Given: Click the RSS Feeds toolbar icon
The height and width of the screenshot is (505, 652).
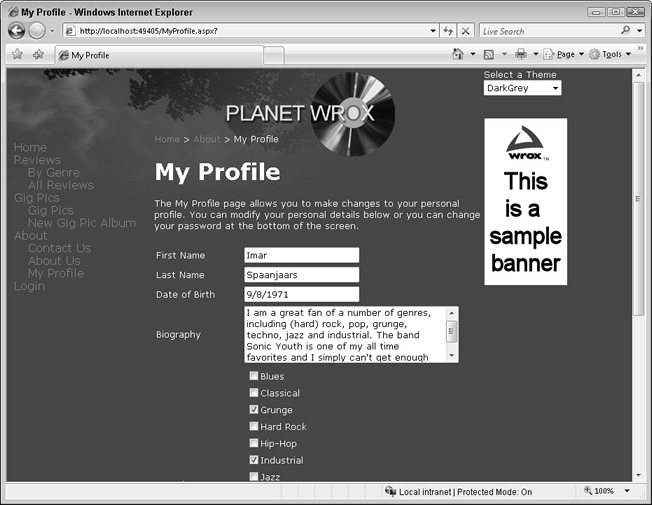Looking at the screenshot, I should tap(489, 54).
